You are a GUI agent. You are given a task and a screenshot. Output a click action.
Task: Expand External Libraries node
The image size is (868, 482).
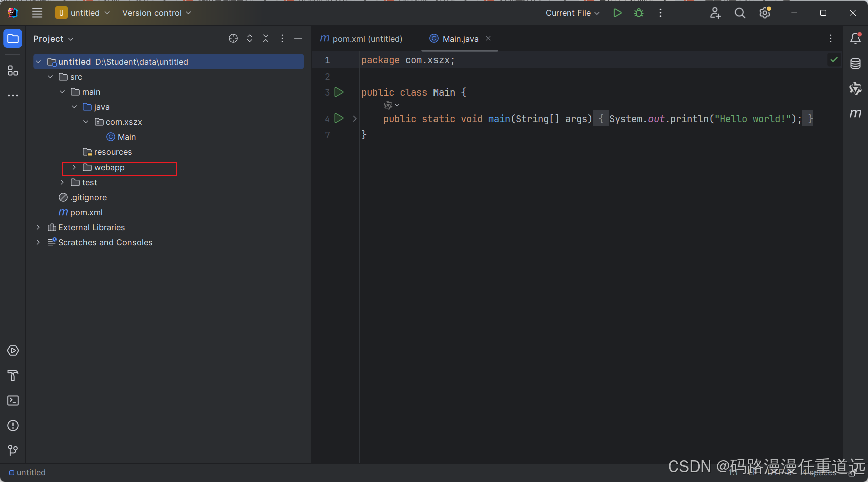pos(38,227)
